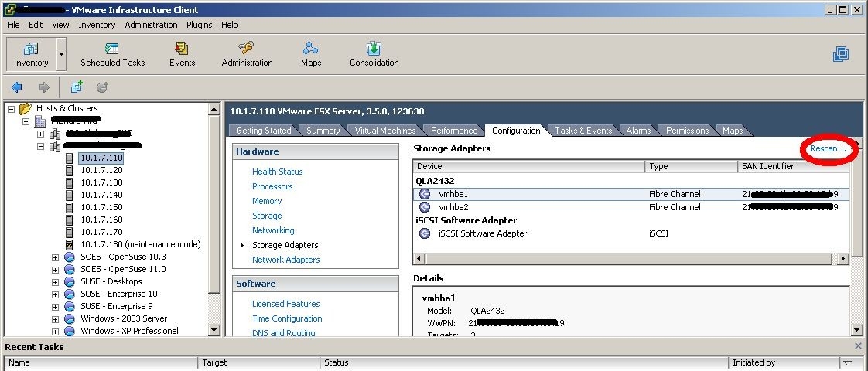Select host 10.1.7.120 in tree
The image size is (868, 371).
(102, 170)
